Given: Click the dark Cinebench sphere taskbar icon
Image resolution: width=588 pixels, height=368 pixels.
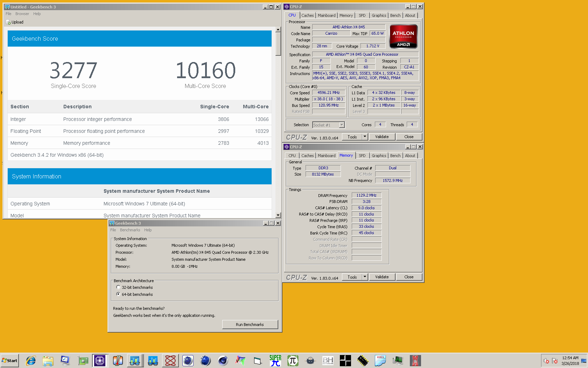Looking at the screenshot, I should 223,360.
